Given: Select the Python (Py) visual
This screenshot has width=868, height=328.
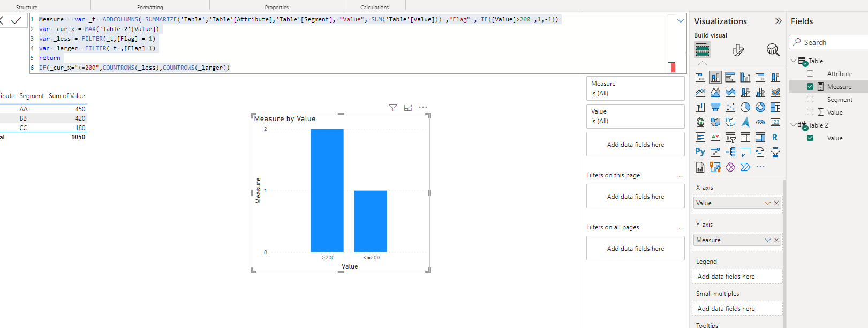Looking at the screenshot, I should point(700,152).
